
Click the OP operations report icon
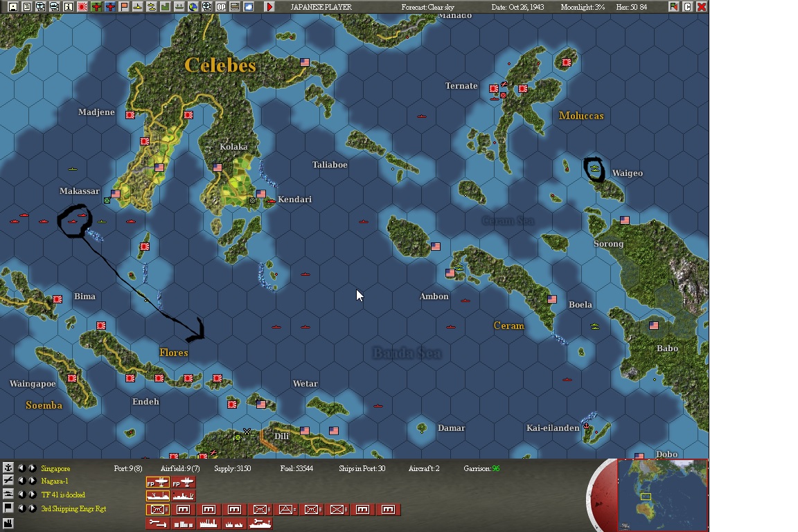(x=221, y=7)
